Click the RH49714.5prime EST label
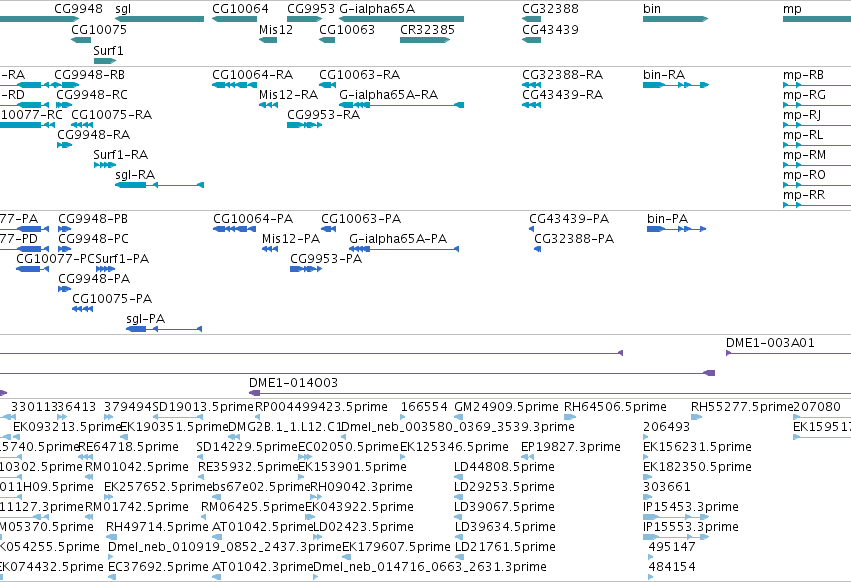This screenshot has width=851, height=582. tap(157, 527)
